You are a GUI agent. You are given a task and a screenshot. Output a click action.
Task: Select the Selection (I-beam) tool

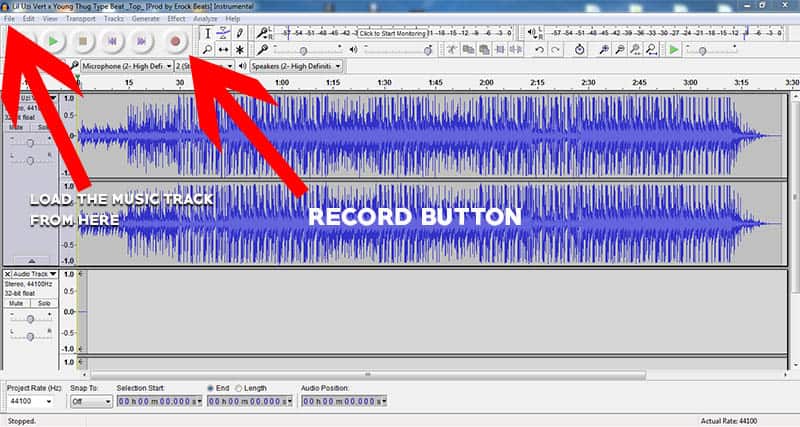click(x=207, y=34)
